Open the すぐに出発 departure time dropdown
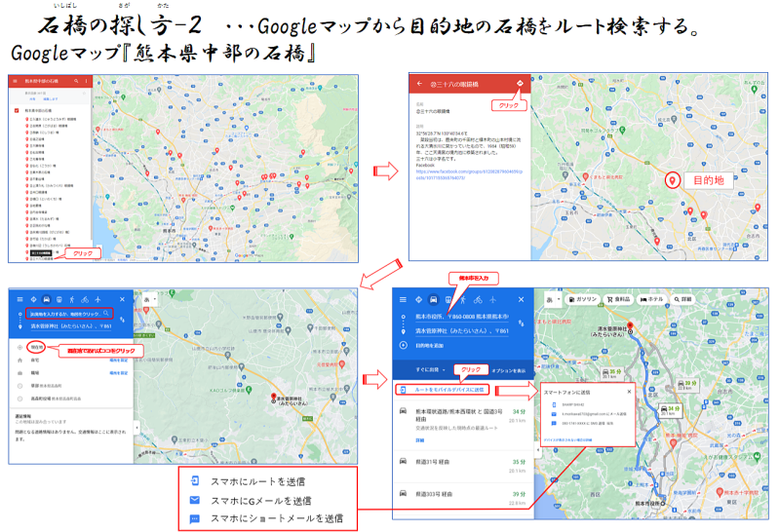Image resolution: width=779 pixels, height=532 pixels. pos(430,370)
